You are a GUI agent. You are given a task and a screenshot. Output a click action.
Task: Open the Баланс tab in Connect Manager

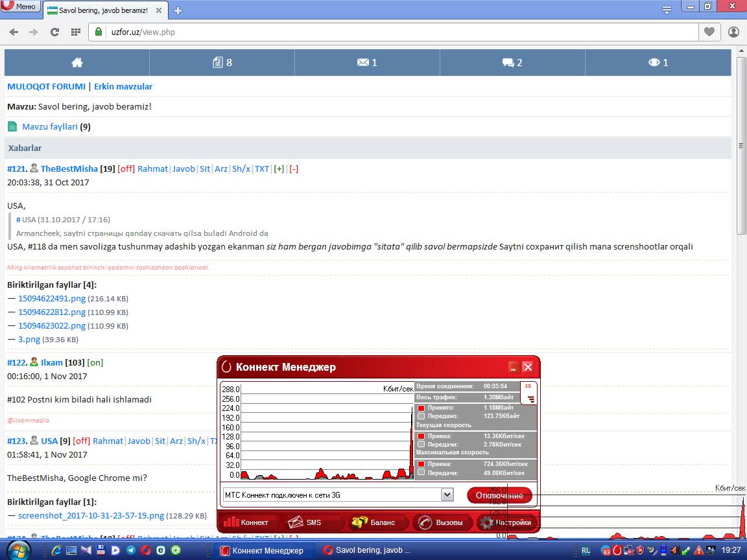point(376,522)
